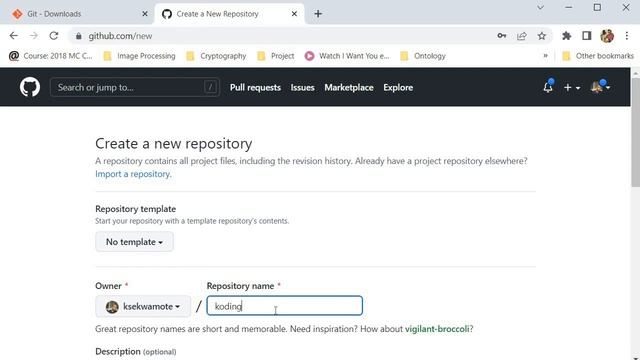Click the site lock icon in address bar

[78, 36]
